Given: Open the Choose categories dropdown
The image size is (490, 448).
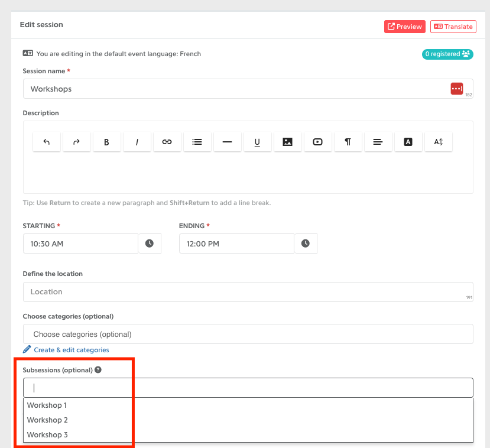Looking at the screenshot, I should pos(248,334).
